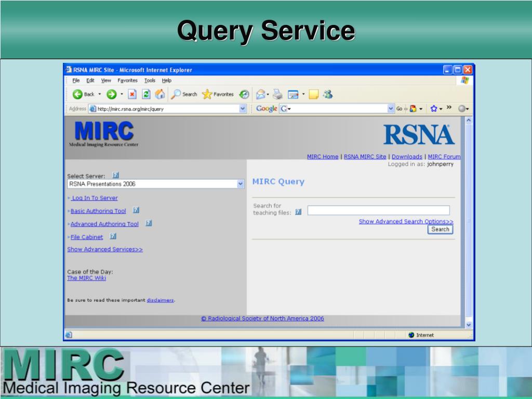Click the Google toolbar search field
The image size is (532, 399).
click(337, 109)
